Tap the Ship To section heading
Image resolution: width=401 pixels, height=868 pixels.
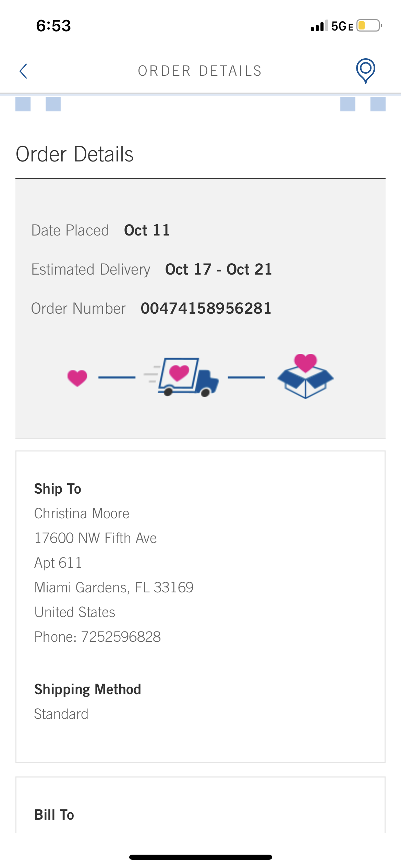[58, 489]
